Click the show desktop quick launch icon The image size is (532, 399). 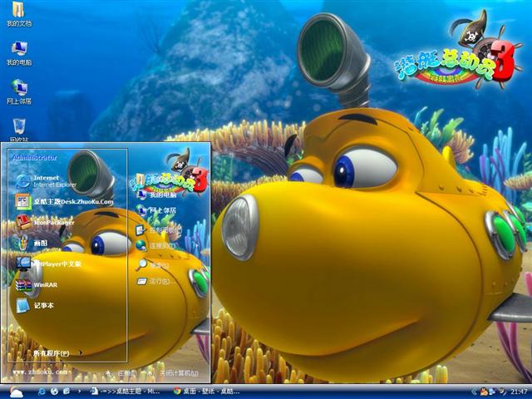pyautogui.click(x=66, y=392)
